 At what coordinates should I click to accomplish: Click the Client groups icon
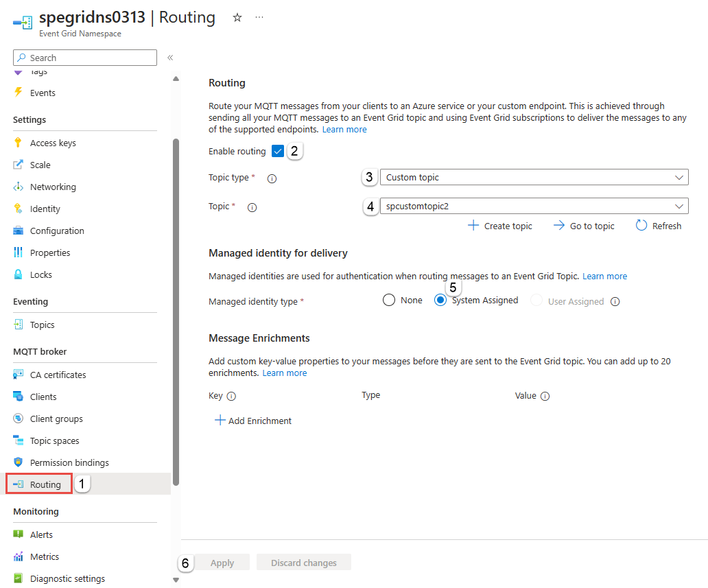pyautogui.click(x=18, y=419)
